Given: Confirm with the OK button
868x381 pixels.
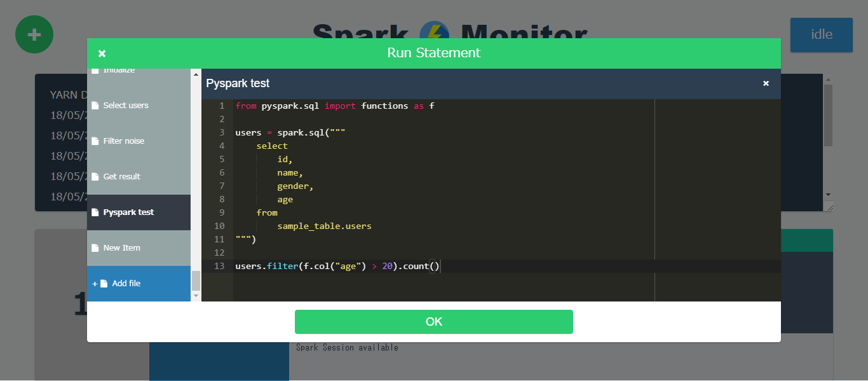Looking at the screenshot, I should (434, 322).
